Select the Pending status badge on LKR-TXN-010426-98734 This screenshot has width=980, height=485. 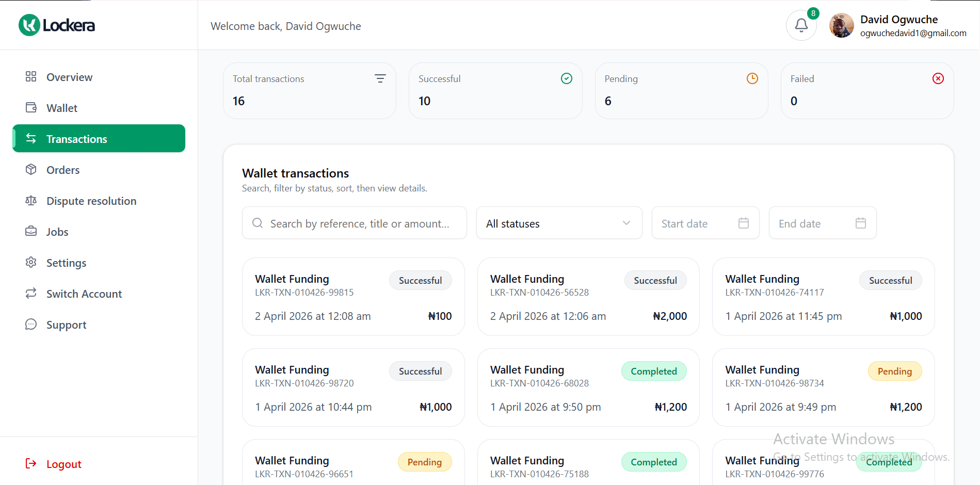[x=894, y=371]
